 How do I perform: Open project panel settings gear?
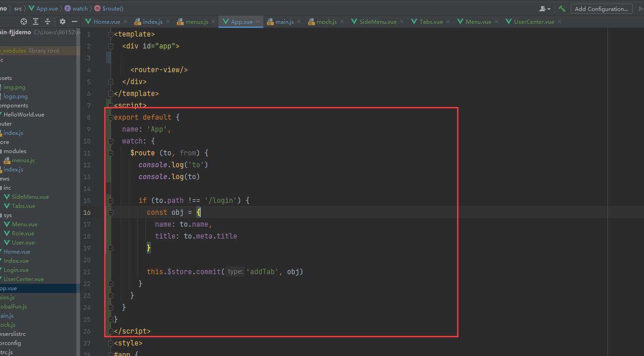(63, 21)
